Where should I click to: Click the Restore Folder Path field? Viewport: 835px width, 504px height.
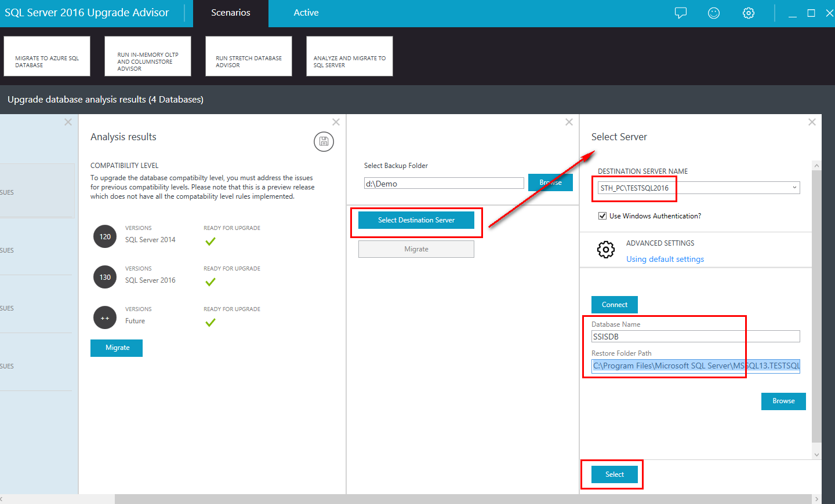(696, 366)
